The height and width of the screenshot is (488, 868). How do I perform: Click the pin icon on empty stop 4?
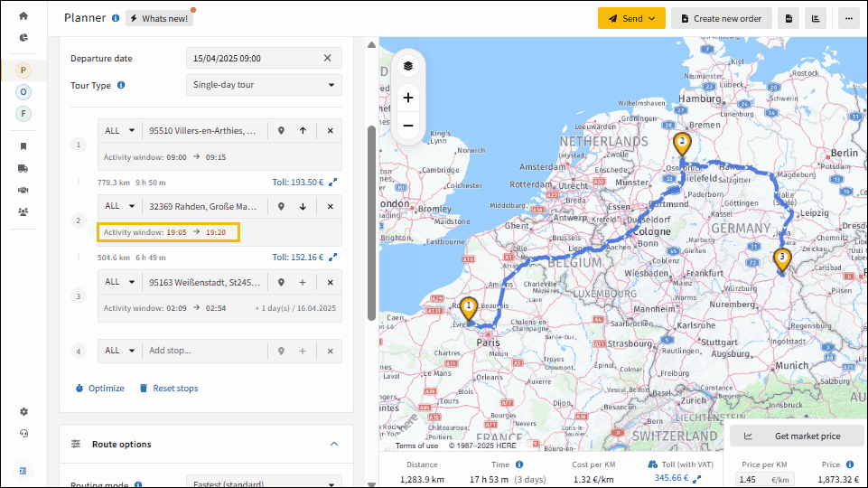(x=281, y=351)
